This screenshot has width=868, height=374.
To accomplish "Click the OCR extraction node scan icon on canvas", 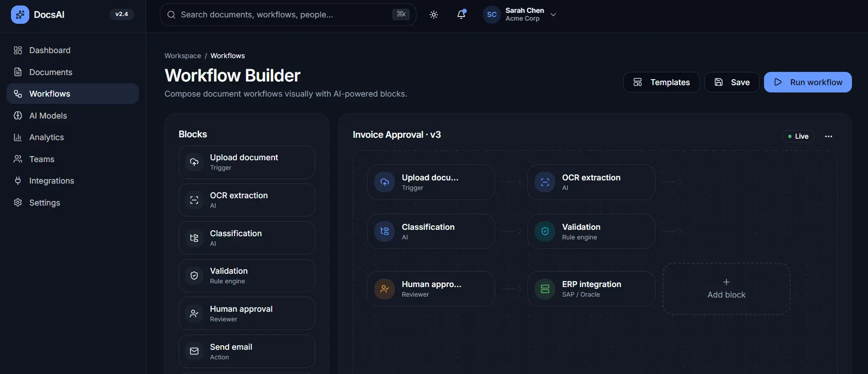I will click(x=545, y=182).
